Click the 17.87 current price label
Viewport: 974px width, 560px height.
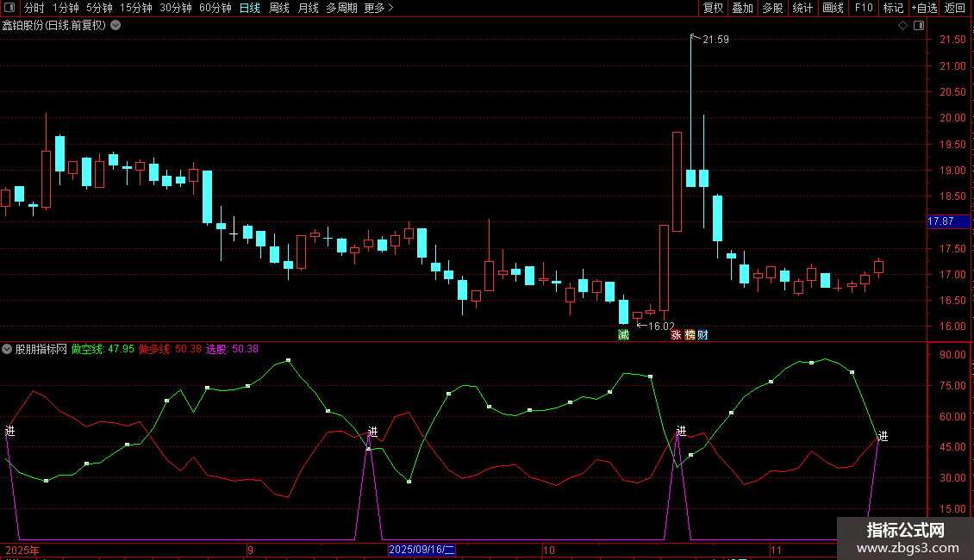pos(940,221)
